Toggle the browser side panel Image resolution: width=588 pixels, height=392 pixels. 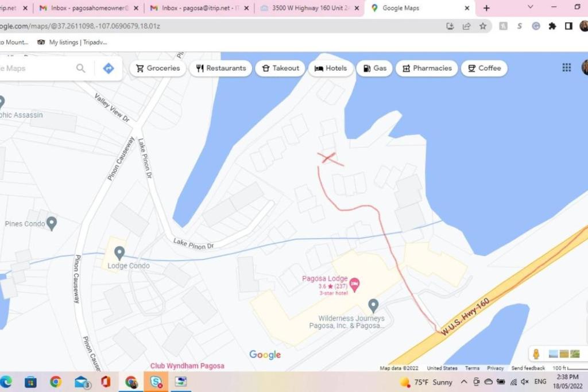pos(568,26)
